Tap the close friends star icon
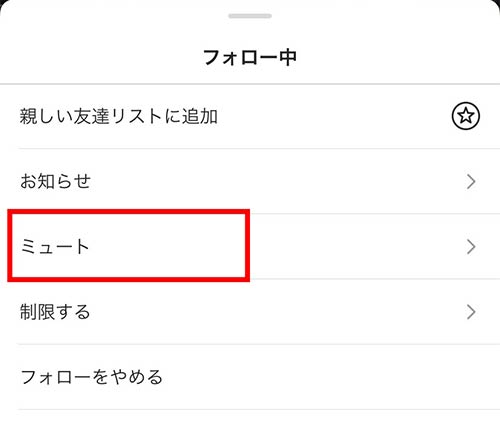The height and width of the screenshot is (430, 500). click(466, 116)
